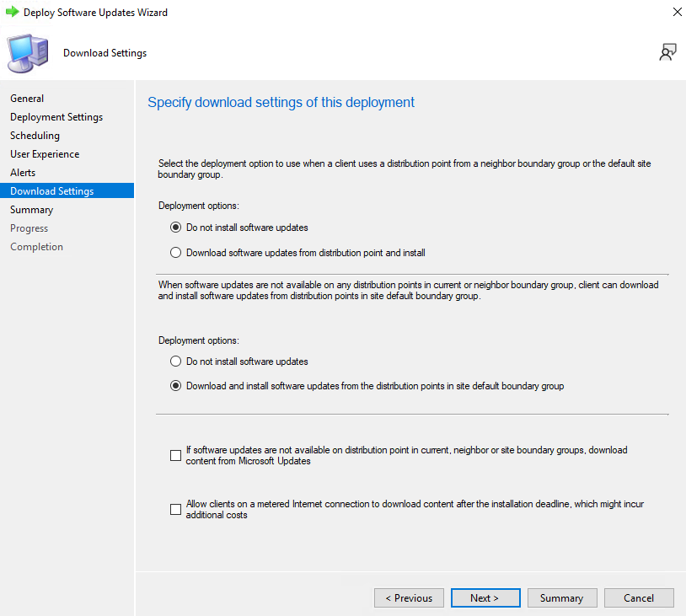Screen dimensions: 686x616
Task: Select download from site default boundary group option
Action: click(x=175, y=386)
